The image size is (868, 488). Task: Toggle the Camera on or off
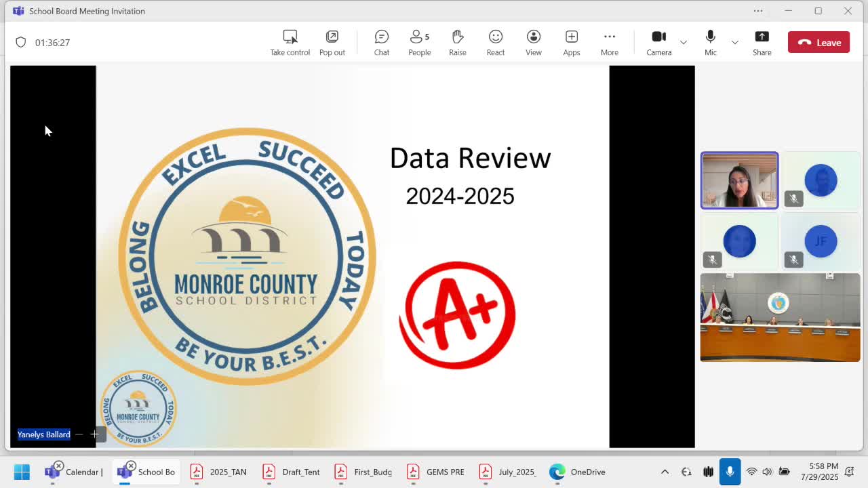658,43
